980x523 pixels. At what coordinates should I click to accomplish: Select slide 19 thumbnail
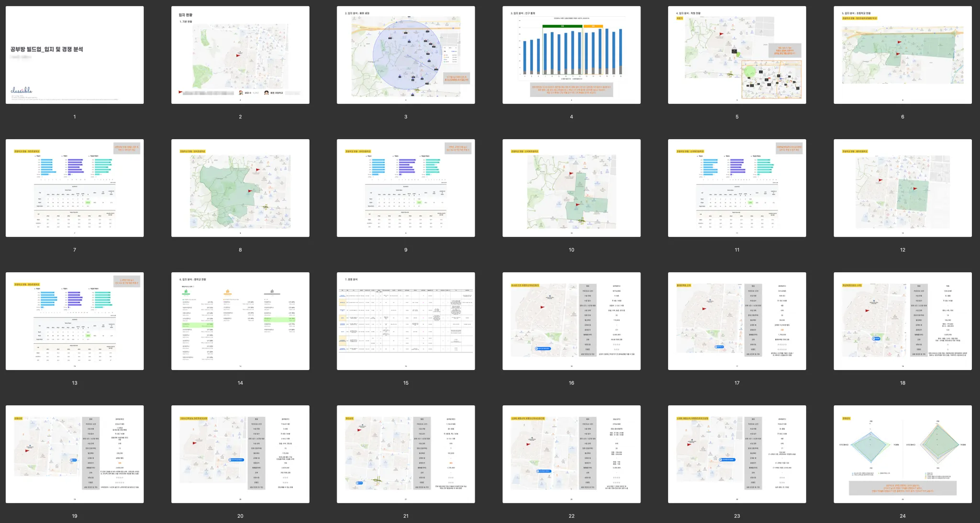tap(75, 454)
